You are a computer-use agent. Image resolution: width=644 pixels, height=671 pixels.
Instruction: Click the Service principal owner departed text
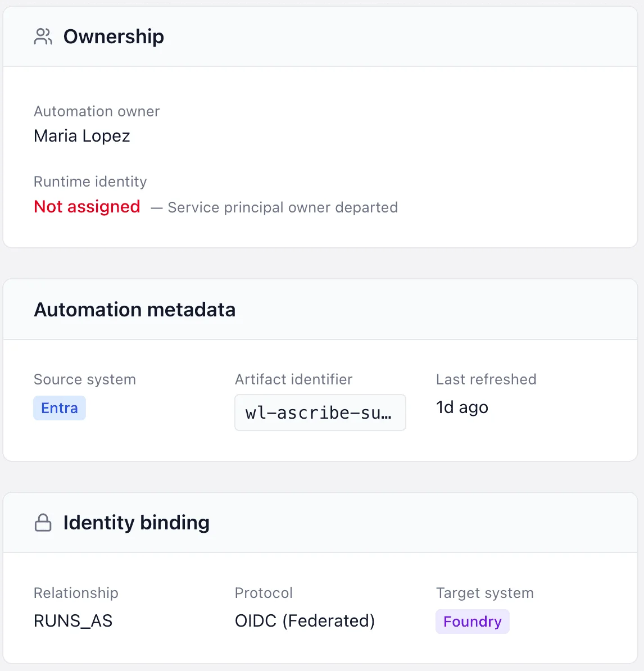point(282,207)
